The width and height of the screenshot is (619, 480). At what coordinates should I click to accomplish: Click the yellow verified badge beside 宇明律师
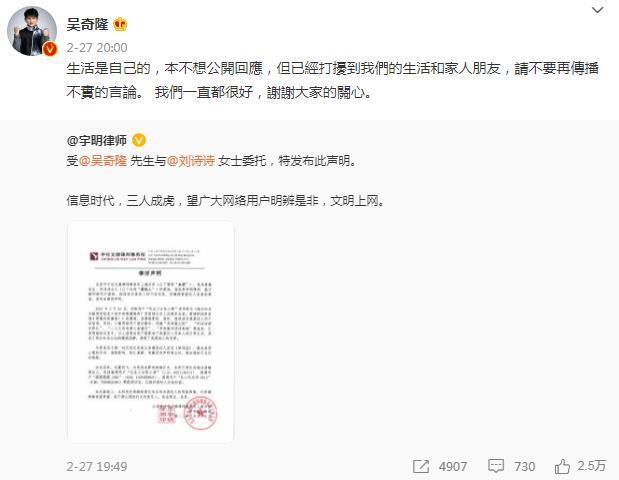[139, 140]
